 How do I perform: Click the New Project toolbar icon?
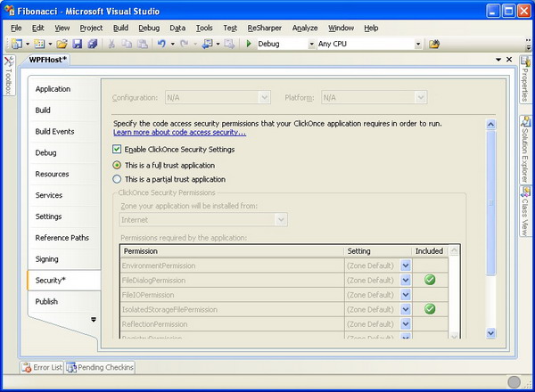point(16,44)
